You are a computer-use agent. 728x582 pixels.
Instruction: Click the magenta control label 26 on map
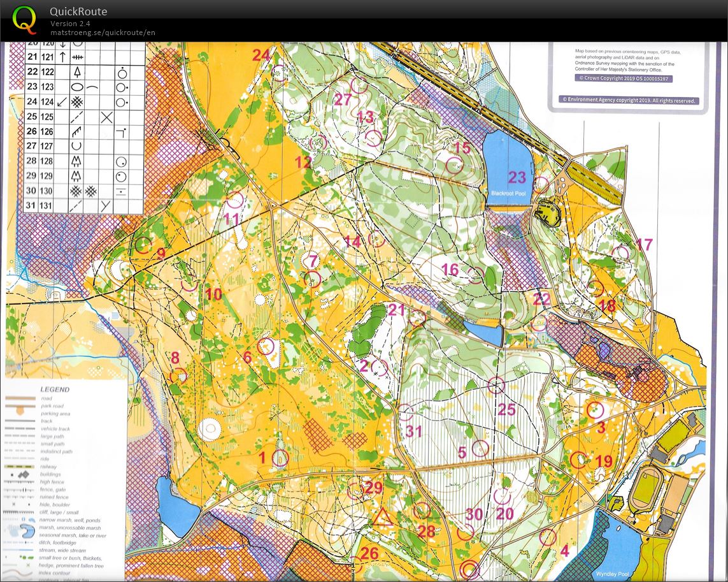(x=369, y=553)
